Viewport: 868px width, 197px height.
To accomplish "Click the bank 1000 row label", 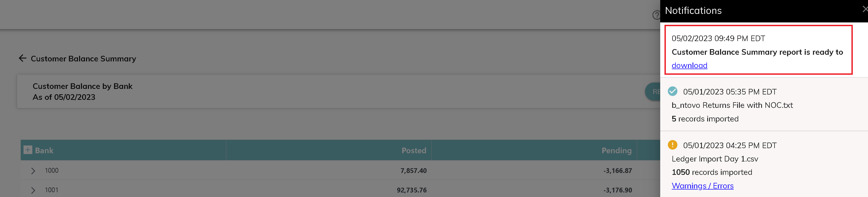I will [x=52, y=171].
